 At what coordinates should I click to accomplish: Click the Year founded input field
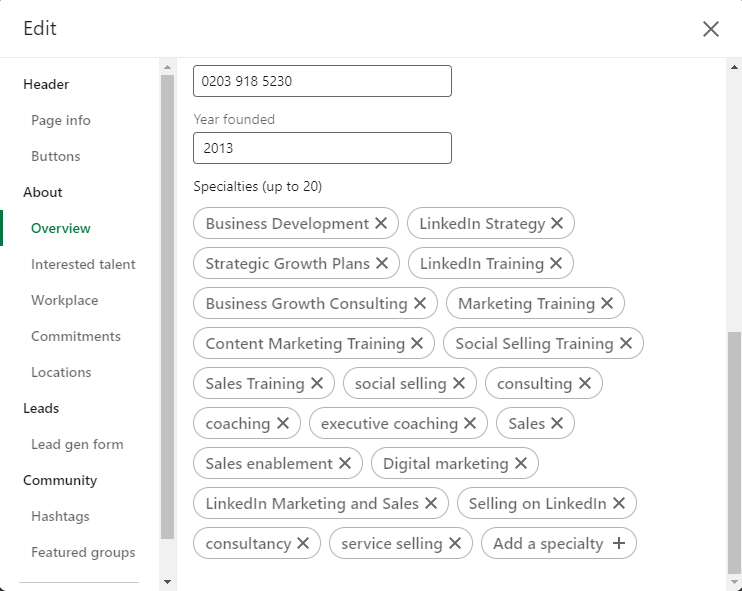322,148
